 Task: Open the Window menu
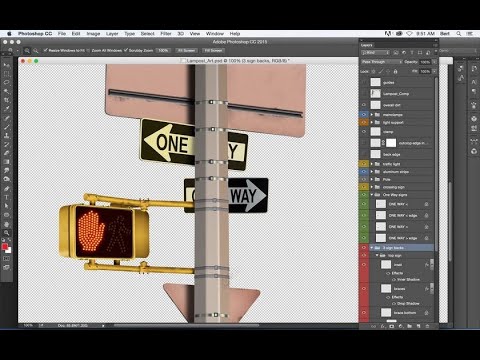pos(215,34)
